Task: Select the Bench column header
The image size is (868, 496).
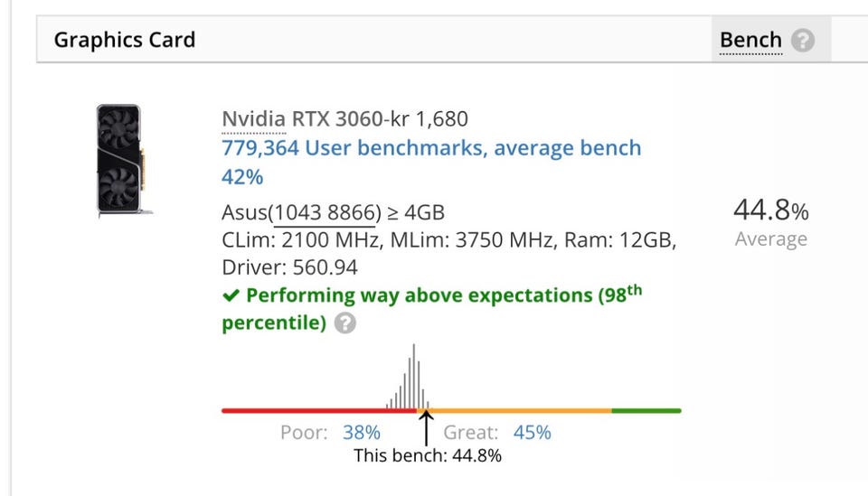Action: pyautogui.click(x=750, y=41)
